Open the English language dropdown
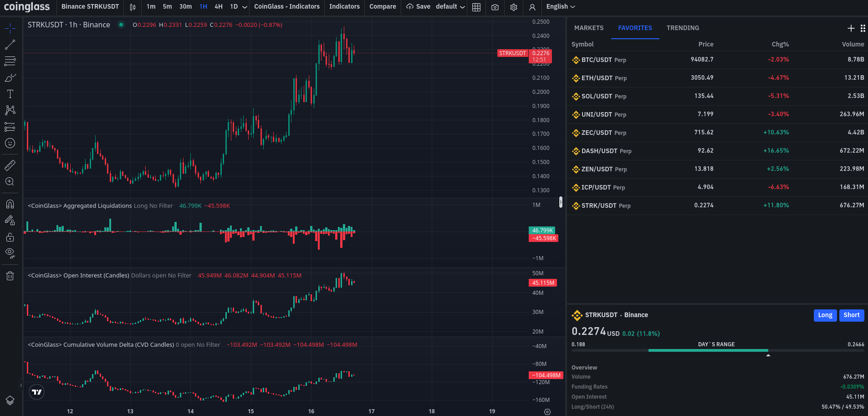Viewport: 868px width, 416px height. pos(561,7)
